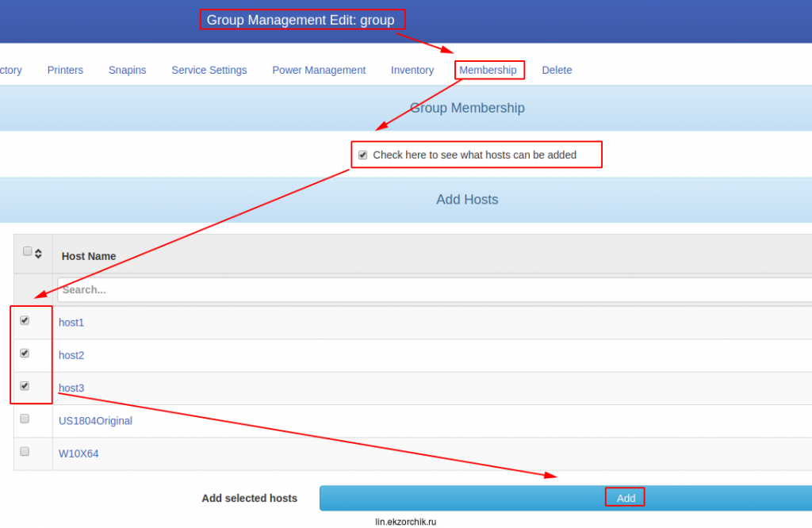
Task: Toggle the select-all hosts checkbox
Action: 28,252
